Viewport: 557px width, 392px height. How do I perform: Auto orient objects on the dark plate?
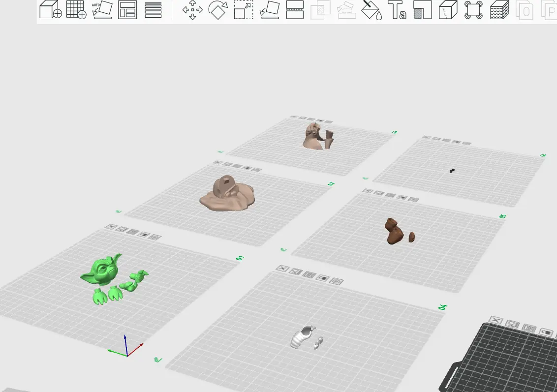click(x=512, y=325)
